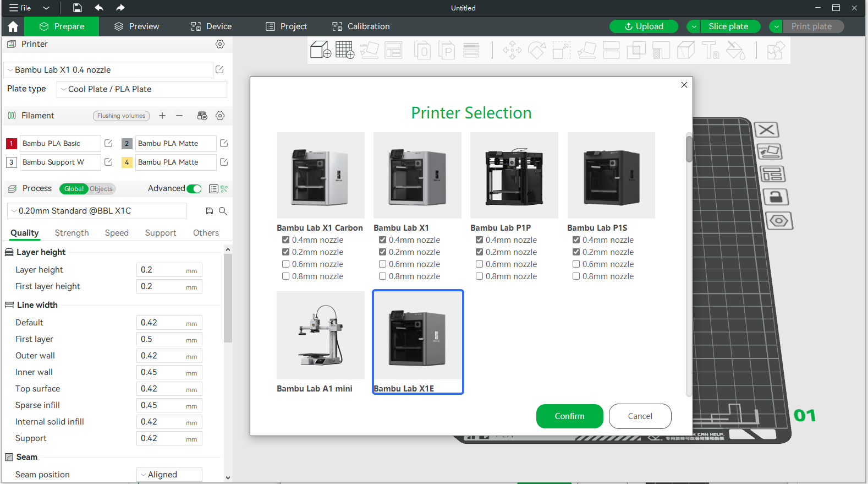Open the Assembly view icon
868x484 pixels.
click(x=776, y=50)
